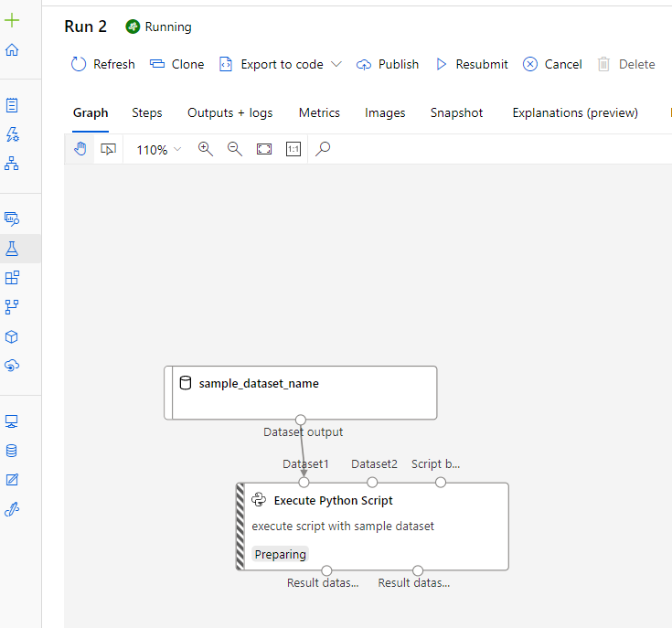The width and height of the screenshot is (672, 628).
Task: Open Datastores cylinder icon
Action: click(12, 451)
